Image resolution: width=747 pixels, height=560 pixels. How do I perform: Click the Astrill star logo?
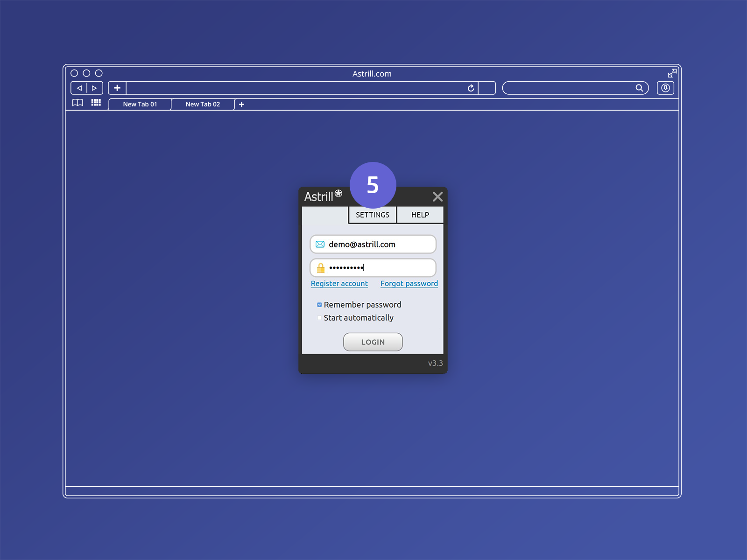338,193
